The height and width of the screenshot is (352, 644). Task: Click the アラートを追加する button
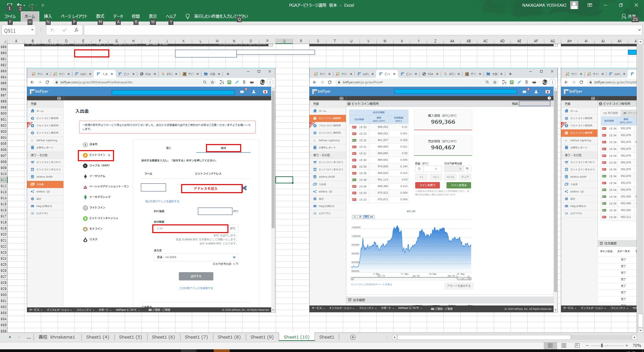[459, 286]
